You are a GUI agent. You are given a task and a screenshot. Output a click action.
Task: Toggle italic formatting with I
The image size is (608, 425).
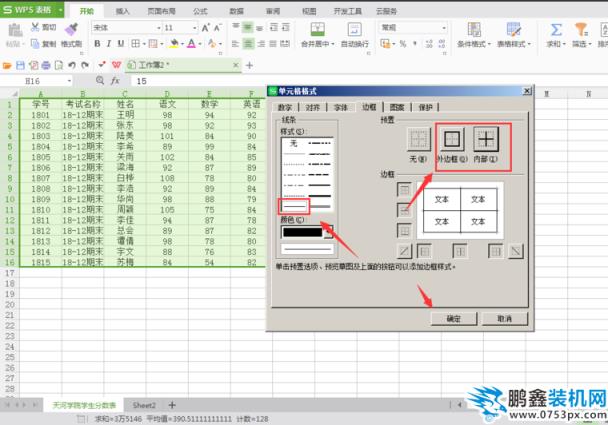click(109, 43)
